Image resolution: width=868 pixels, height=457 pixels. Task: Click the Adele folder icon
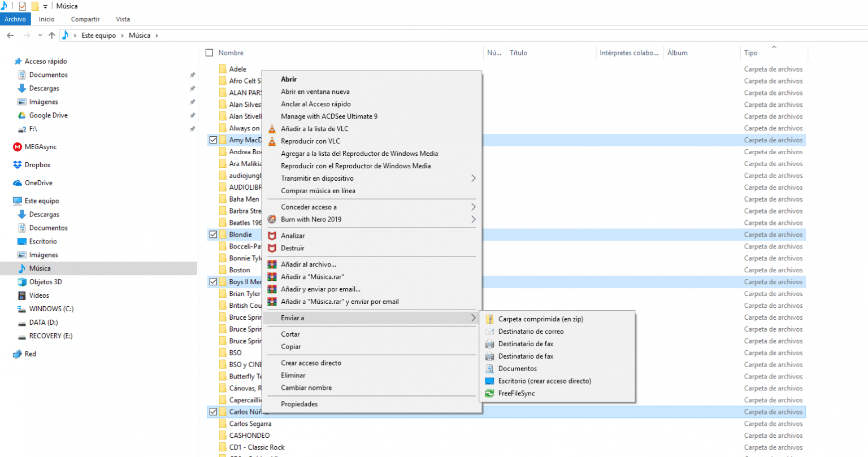click(223, 69)
